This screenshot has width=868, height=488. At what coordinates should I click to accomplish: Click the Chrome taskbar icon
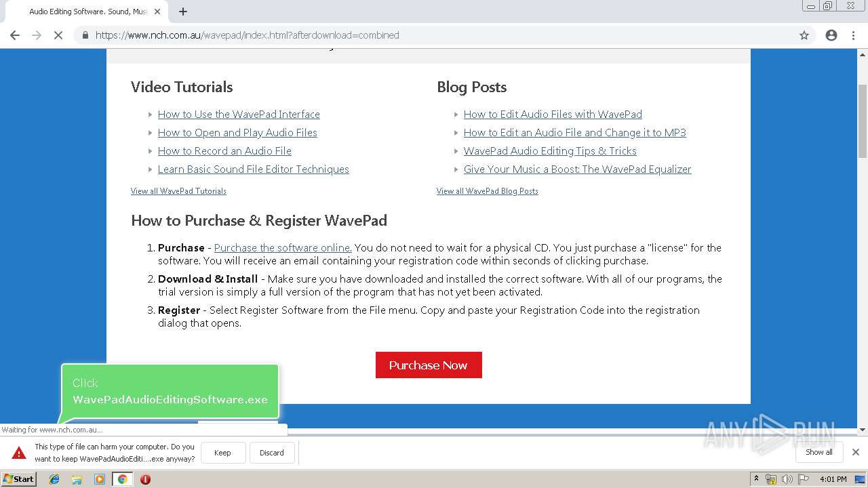(x=122, y=479)
